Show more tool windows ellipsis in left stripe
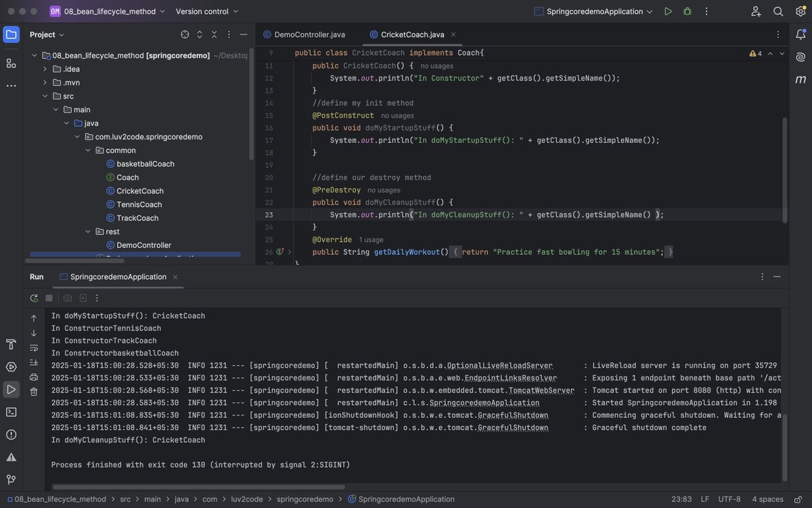Viewport: 812px width, 508px height. [x=11, y=85]
